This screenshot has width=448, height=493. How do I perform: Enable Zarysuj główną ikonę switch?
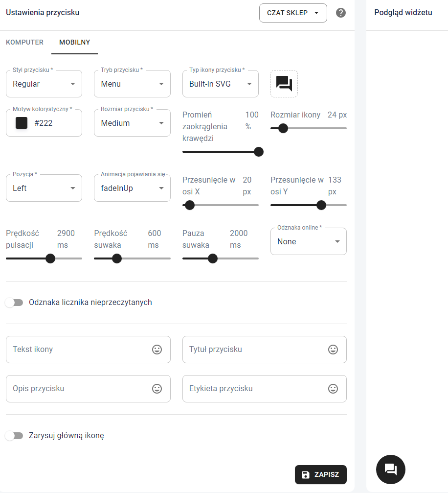[x=15, y=436]
